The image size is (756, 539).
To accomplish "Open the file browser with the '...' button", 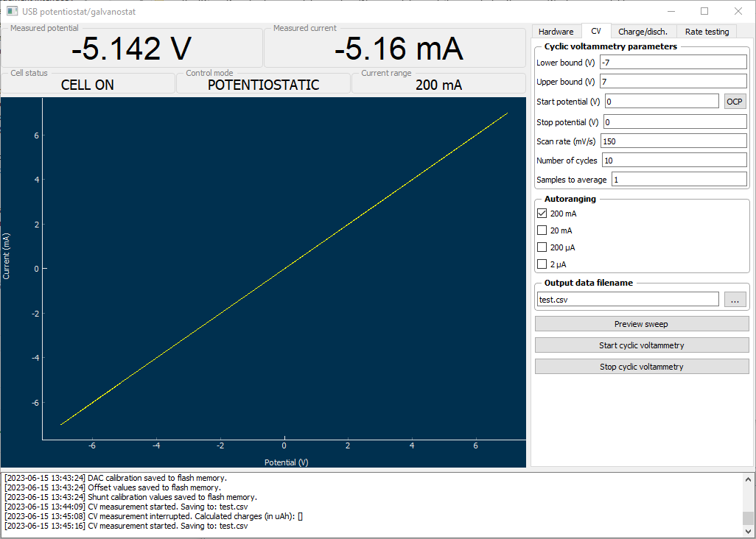I will pyautogui.click(x=735, y=298).
